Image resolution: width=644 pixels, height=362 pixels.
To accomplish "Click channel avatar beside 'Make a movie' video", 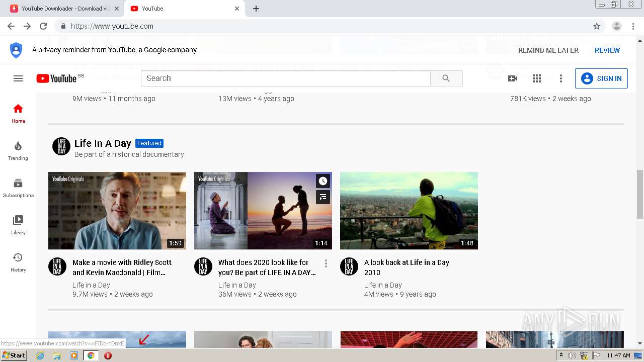I will 57,266.
